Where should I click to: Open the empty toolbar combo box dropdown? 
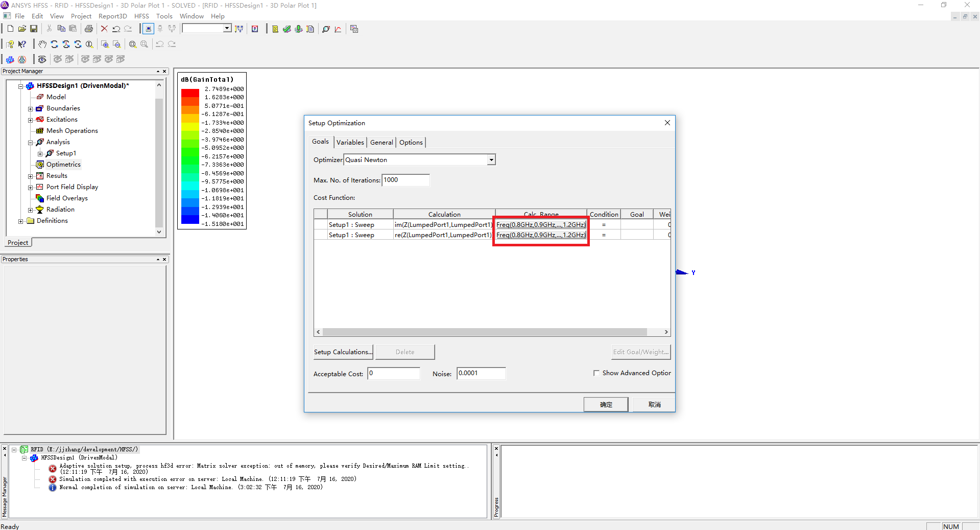click(x=227, y=29)
